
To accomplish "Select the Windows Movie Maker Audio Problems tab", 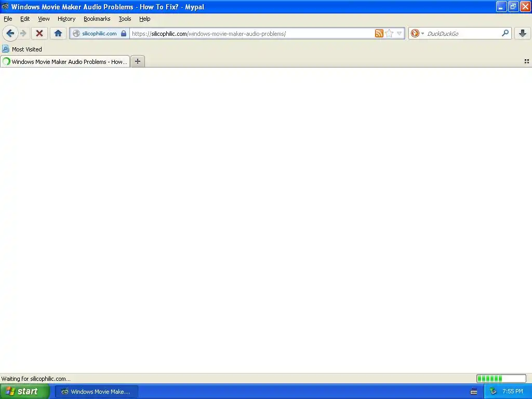I will click(65, 61).
